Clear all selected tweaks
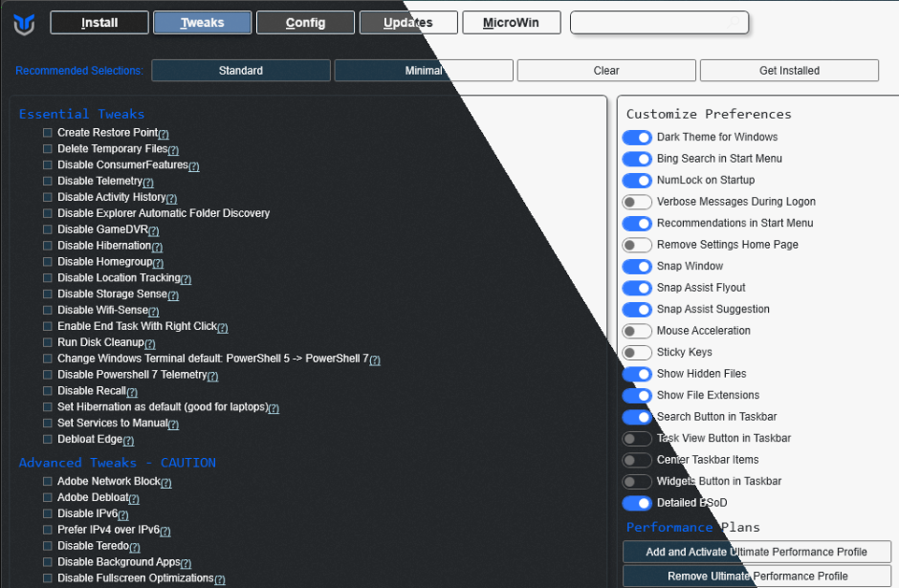The width and height of the screenshot is (899, 588). tap(606, 71)
